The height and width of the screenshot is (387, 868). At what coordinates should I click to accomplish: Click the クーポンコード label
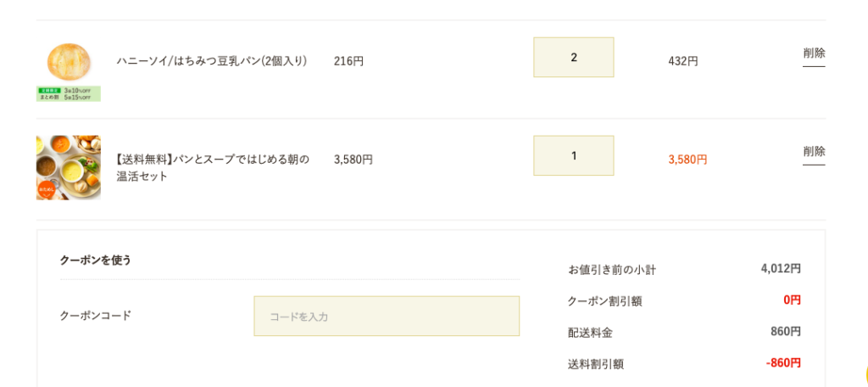[96, 316]
